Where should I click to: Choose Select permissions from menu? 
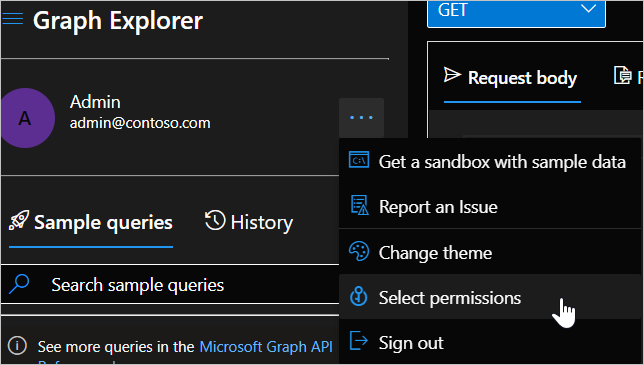point(490,297)
